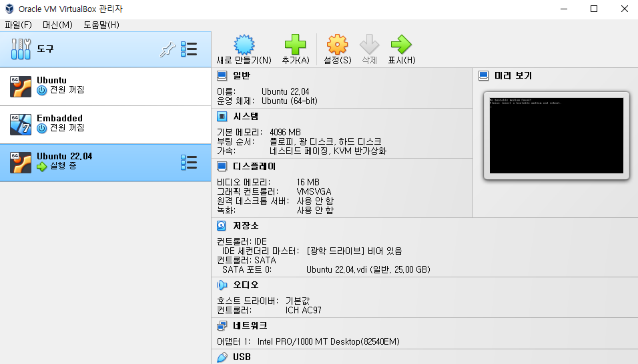Click the 저장소 section disk icon
The image size is (638, 364).
pyautogui.click(x=222, y=225)
